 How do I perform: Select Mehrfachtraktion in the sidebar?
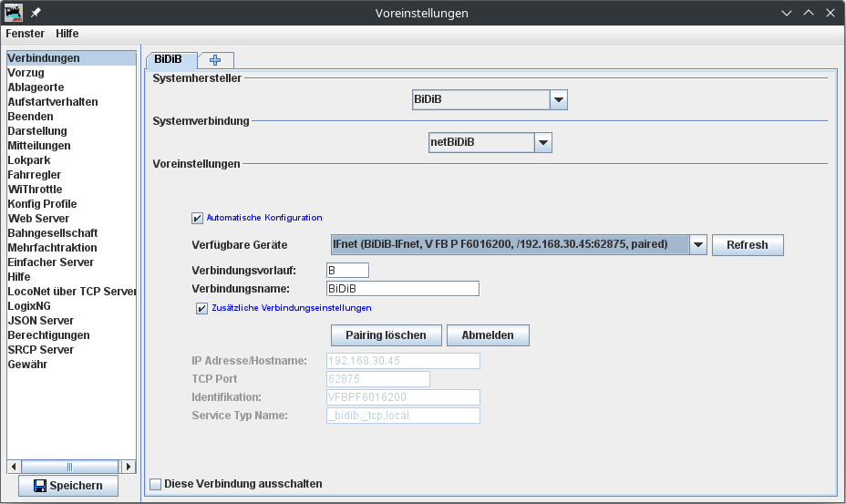pyautogui.click(x=71, y=248)
